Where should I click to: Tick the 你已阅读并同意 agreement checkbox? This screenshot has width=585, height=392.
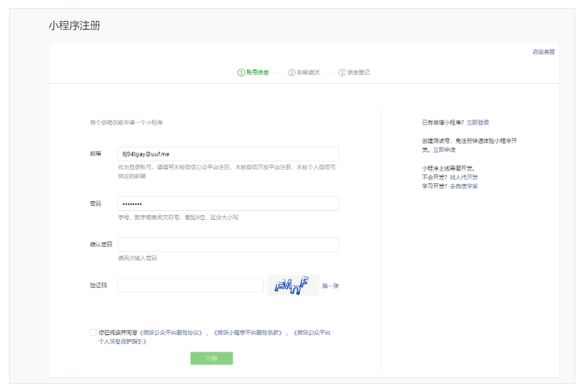[93, 332]
